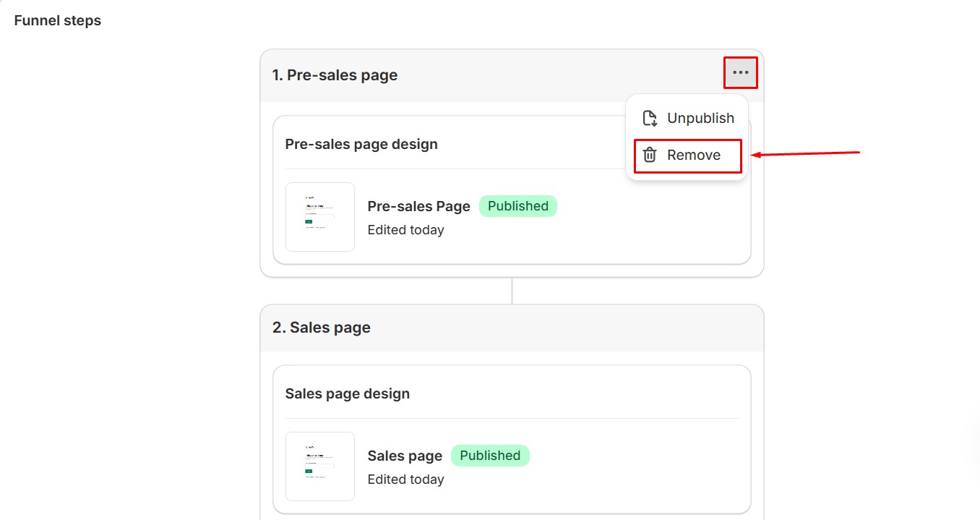Image resolution: width=980 pixels, height=520 pixels.
Task: Click the Pre-sales Page title link
Action: (x=418, y=206)
